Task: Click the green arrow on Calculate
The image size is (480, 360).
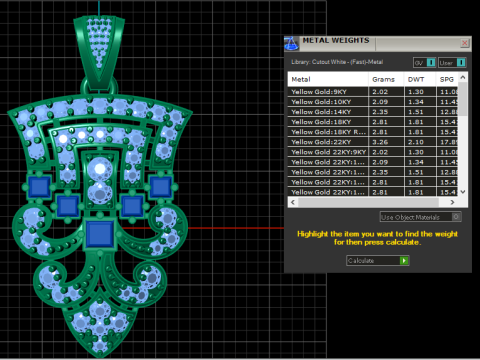Action: 404,260
